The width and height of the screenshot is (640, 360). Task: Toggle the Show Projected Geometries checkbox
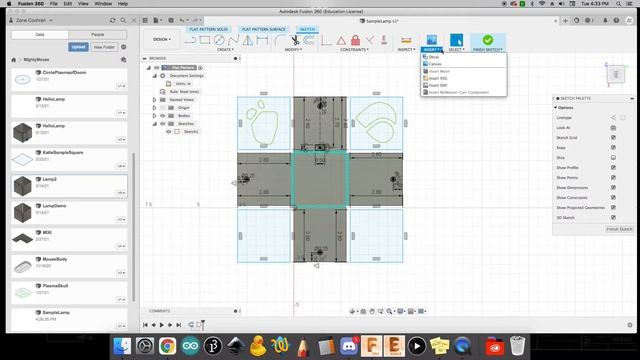pos(613,207)
